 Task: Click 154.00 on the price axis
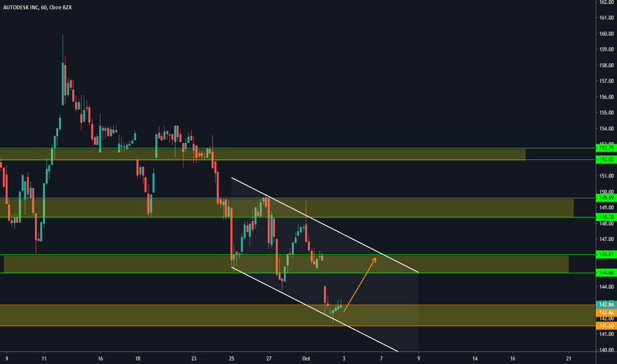tap(606, 128)
